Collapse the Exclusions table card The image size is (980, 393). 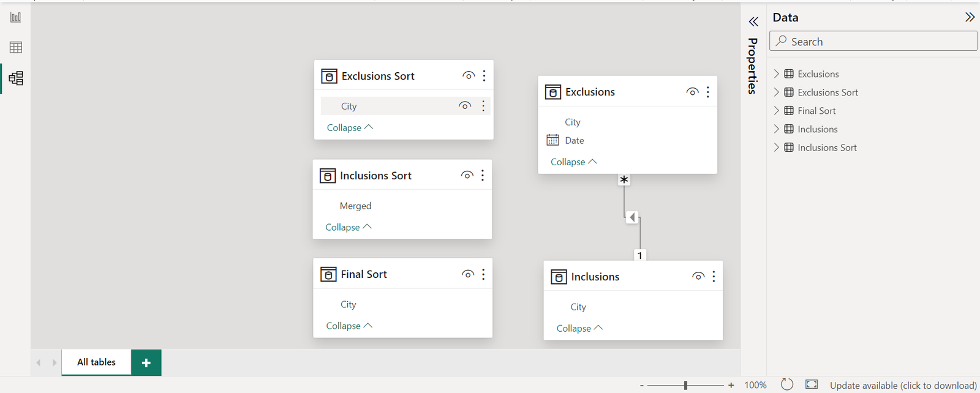pos(573,162)
